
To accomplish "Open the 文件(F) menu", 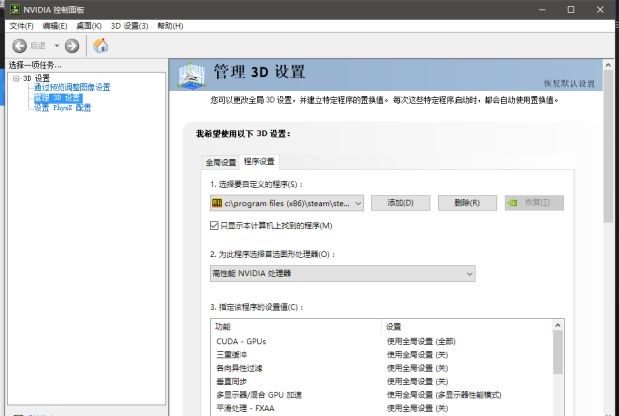I will pyautogui.click(x=21, y=26).
